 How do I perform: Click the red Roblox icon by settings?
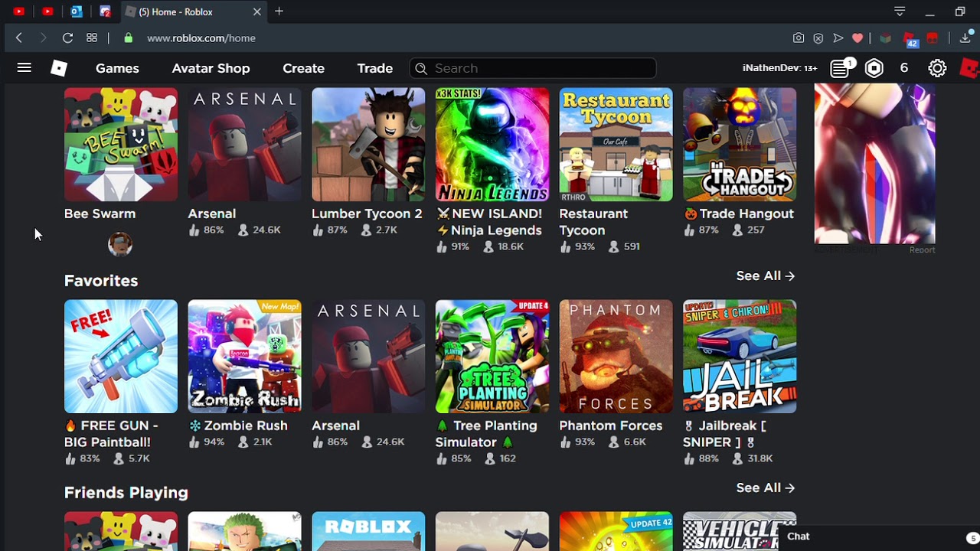970,68
